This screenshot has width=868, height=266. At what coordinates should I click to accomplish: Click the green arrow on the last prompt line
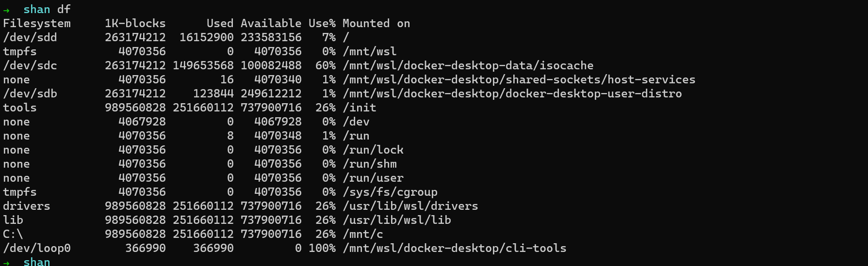click(6, 263)
